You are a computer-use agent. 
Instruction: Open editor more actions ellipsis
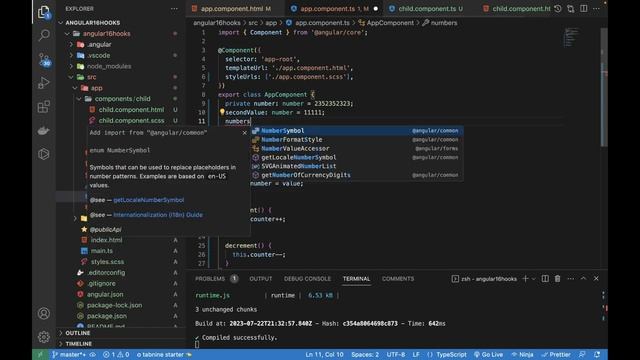click(596, 9)
